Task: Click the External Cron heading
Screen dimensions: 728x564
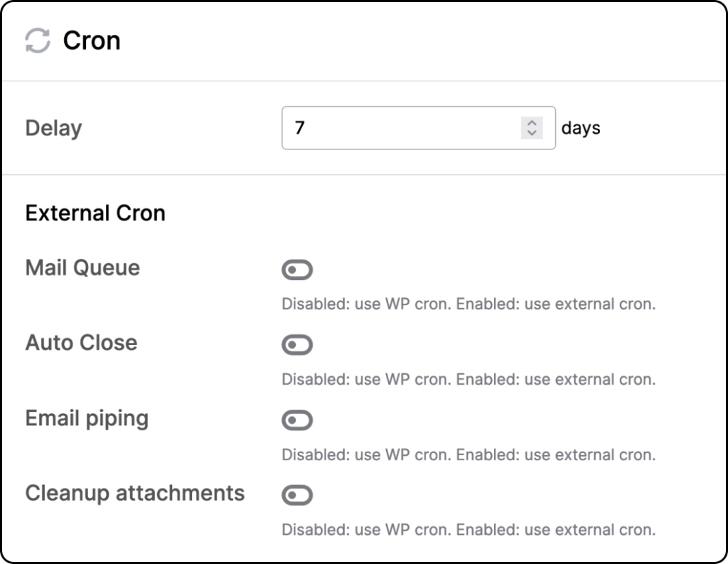Action: pyautogui.click(x=95, y=213)
